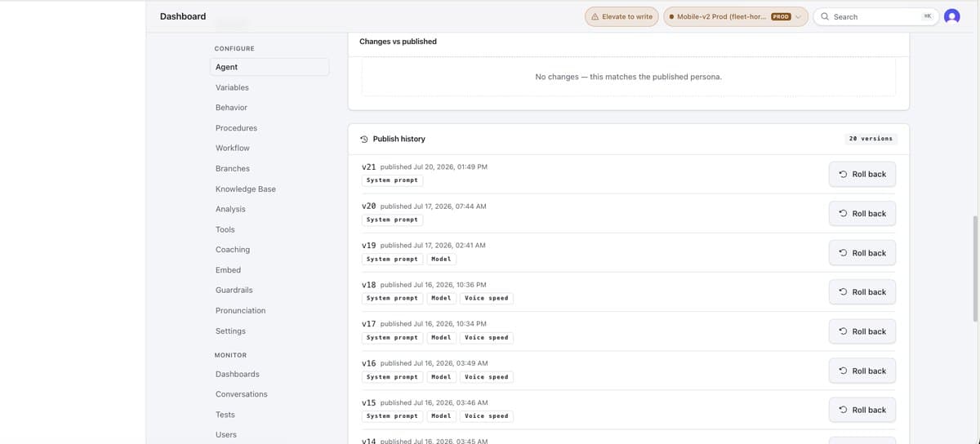Click the v16 Model tag
Screen dimensions: 980x444
[x=441, y=377]
